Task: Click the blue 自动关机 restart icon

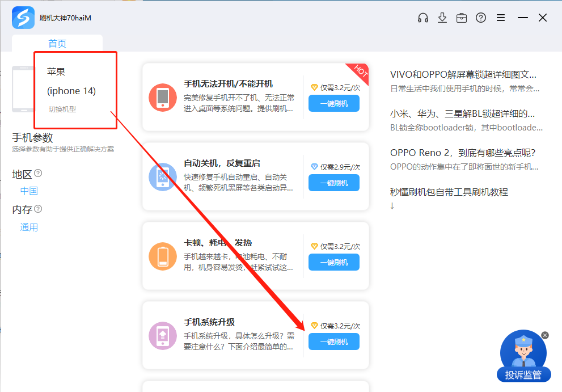Action: click(163, 177)
